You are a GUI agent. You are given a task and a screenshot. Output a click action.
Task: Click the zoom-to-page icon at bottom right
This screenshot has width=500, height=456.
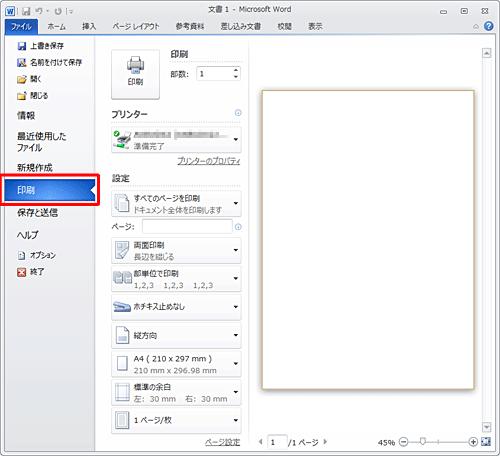point(486,442)
